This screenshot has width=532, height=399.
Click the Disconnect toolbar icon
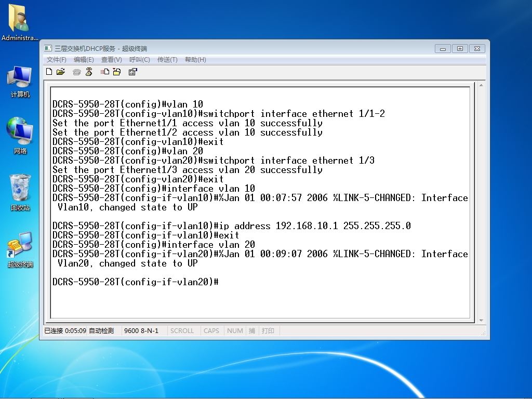coord(89,72)
